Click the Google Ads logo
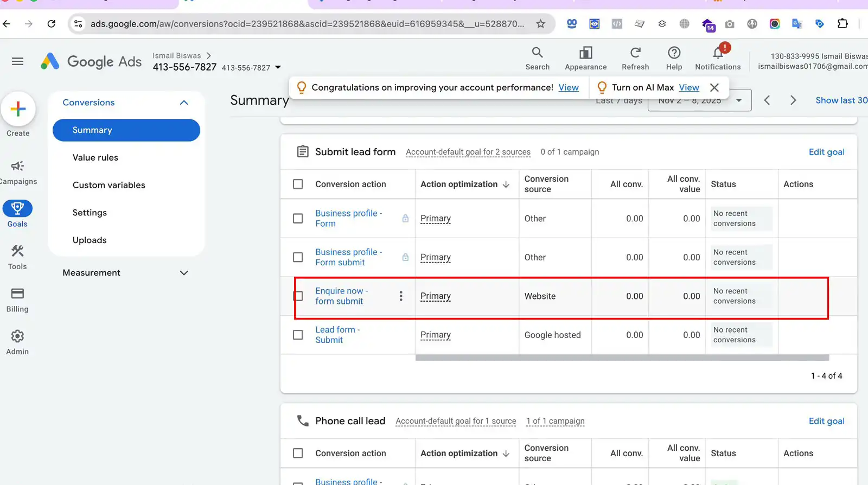 pyautogui.click(x=91, y=61)
